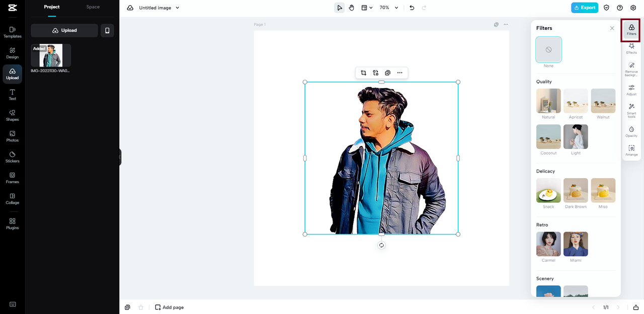Click the pages overview icon at bottom left
This screenshot has height=314, width=644.
tap(128, 307)
